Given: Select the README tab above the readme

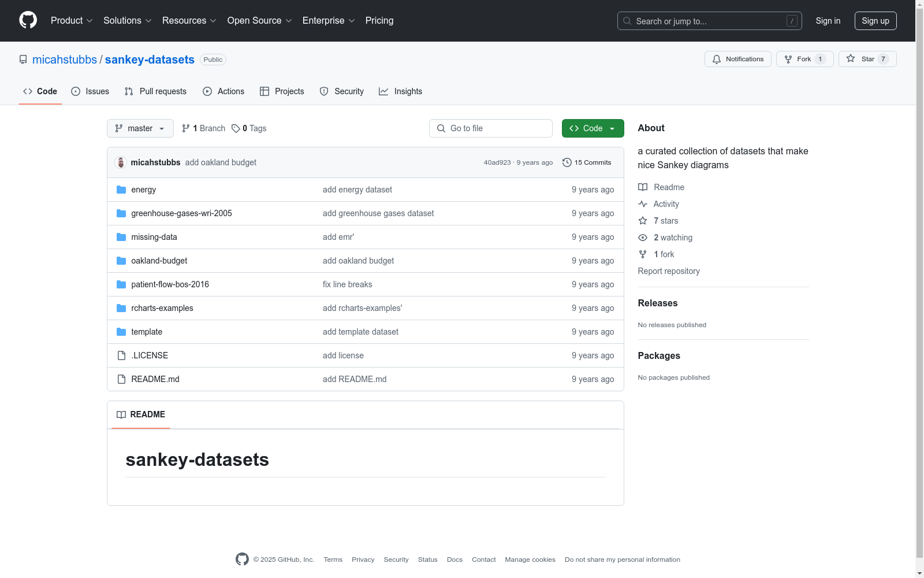Looking at the screenshot, I should tap(141, 414).
